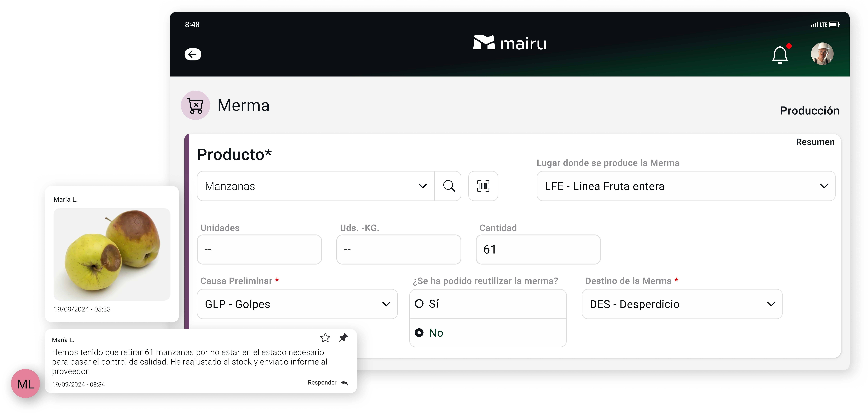
Task: Open DES - Desperdicio destination dropdown
Action: tap(682, 304)
